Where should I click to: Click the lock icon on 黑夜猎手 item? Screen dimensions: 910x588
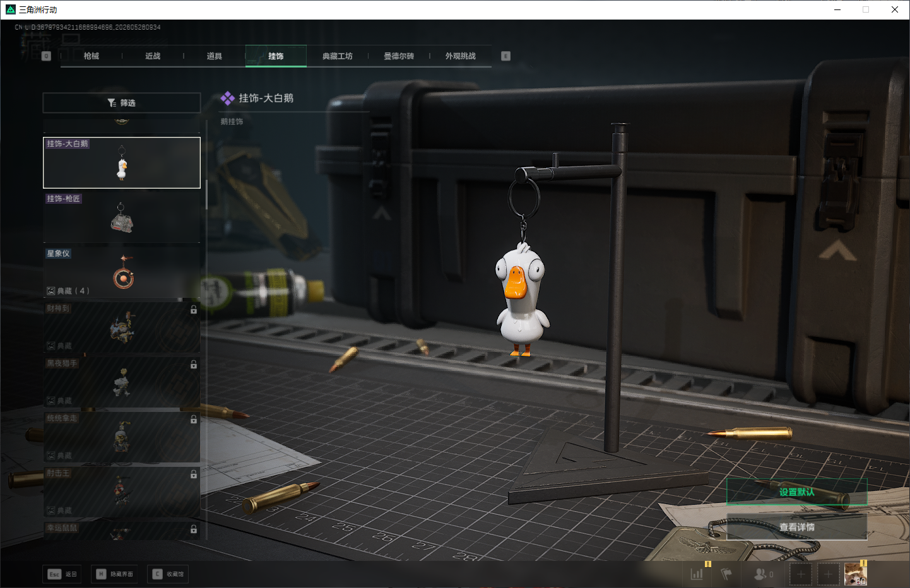coord(194,365)
